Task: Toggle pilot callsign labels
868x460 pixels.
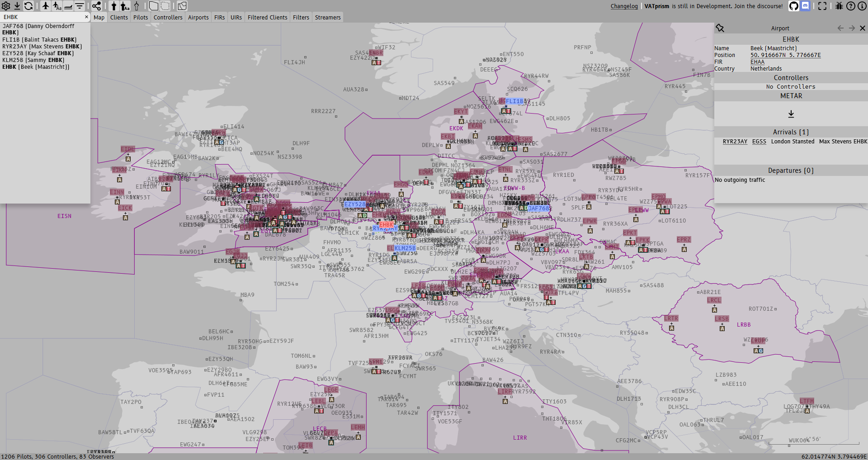Action: tap(57, 6)
